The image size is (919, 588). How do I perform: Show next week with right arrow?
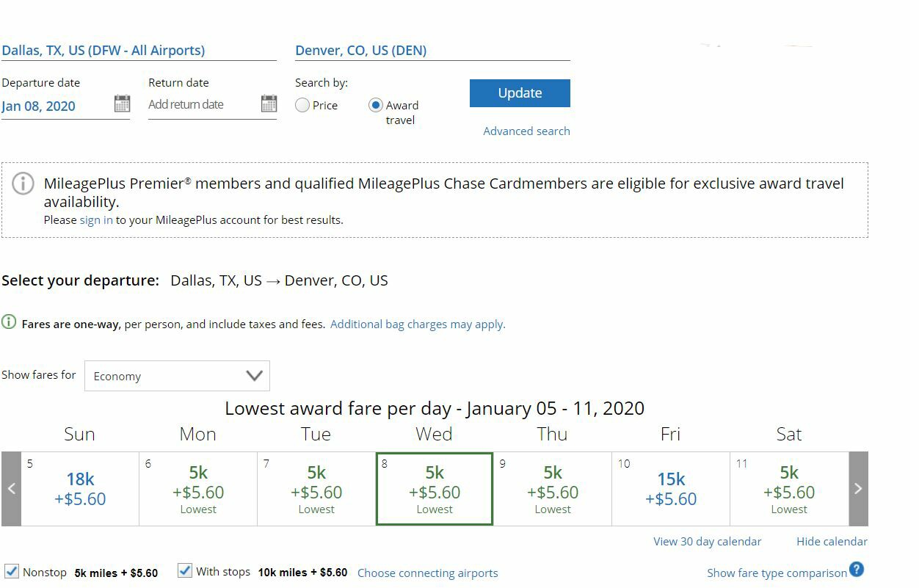point(858,489)
